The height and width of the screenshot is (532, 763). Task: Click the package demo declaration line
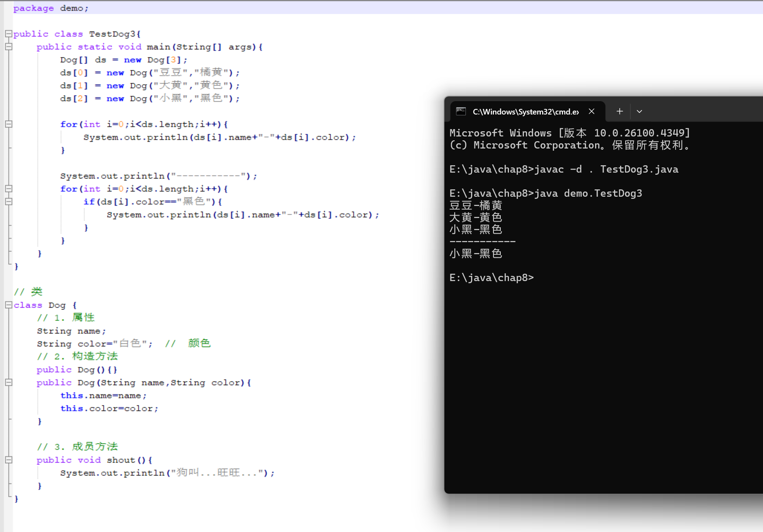pyautogui.click(x=50, y=8)
